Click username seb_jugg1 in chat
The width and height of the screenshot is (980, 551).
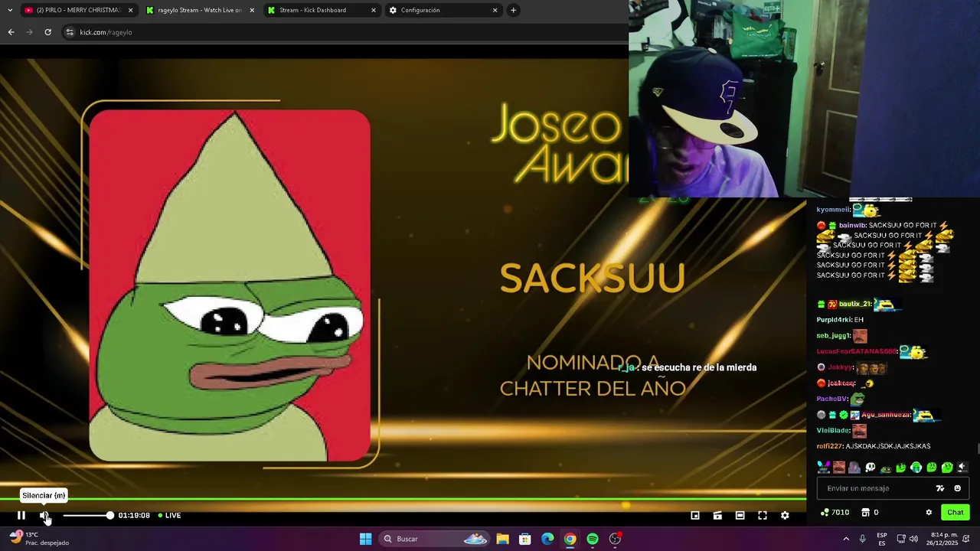click(x=833, y=336)
